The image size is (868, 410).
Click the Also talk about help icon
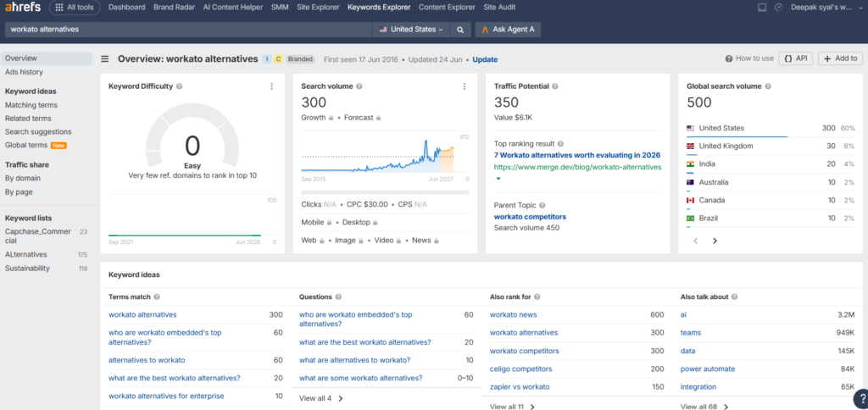coord(735,297)
